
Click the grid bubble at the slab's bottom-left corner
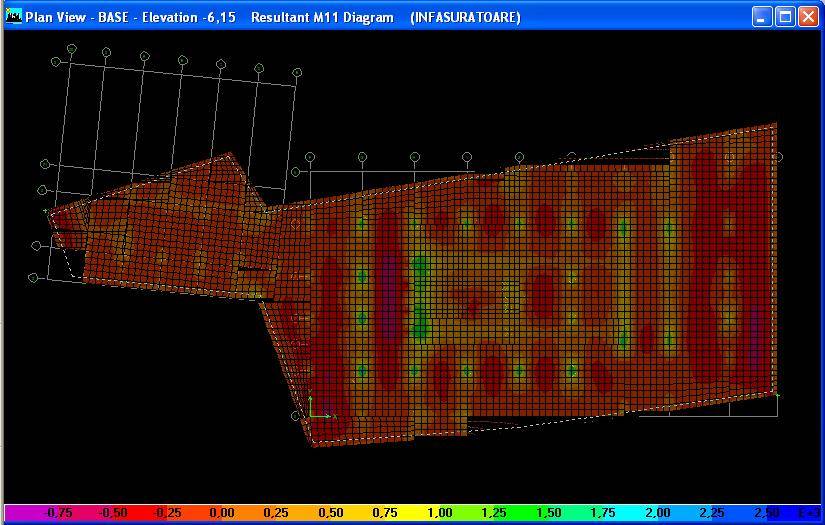[x=296, y=416]
